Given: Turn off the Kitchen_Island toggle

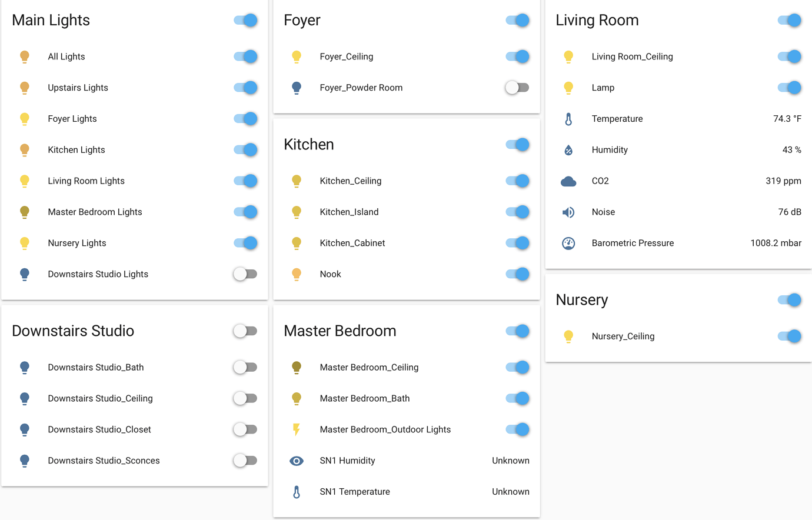Looking at the screenshot, I should [x=517, y=212].
